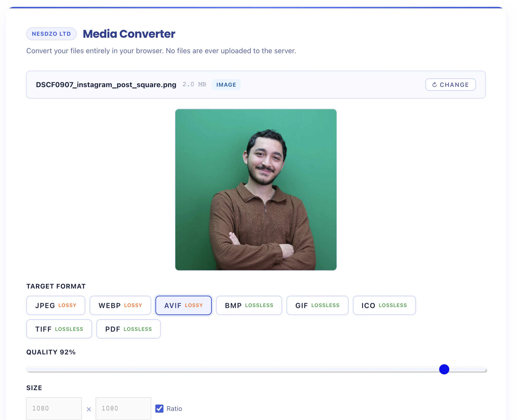Select AVIF lossy target format
Screen dimensions: 521x420
tap(183, 305)
